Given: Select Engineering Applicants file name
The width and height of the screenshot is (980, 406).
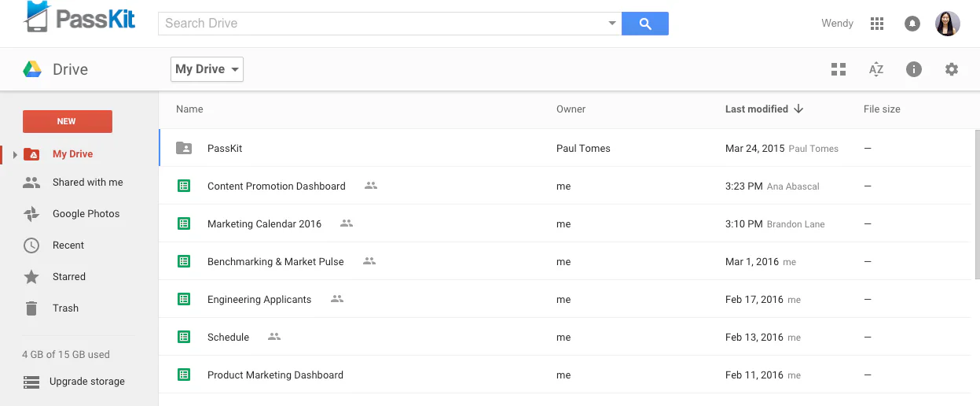Looking at the screenshot, I should point(259,300).
